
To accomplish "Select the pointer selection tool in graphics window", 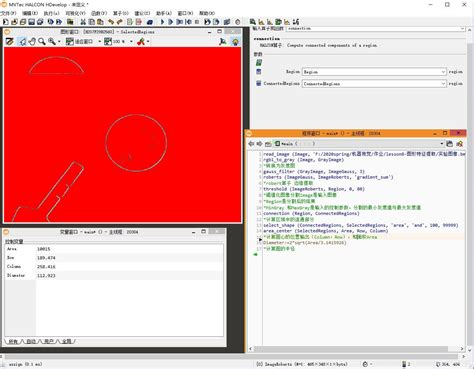I will [x=23, y=42].
